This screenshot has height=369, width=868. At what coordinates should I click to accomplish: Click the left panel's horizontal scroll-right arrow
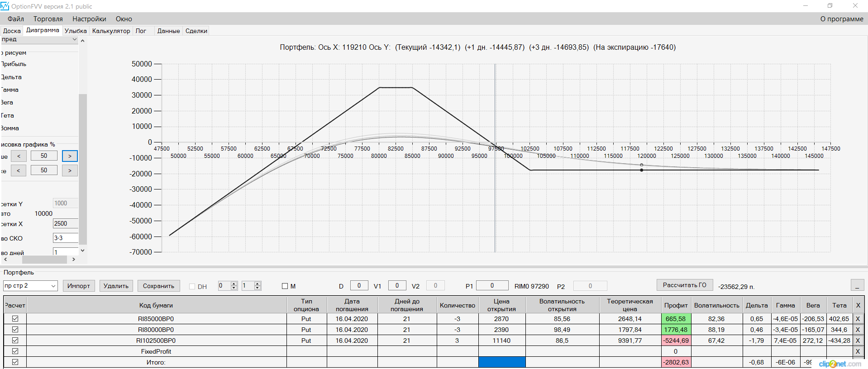73,260
